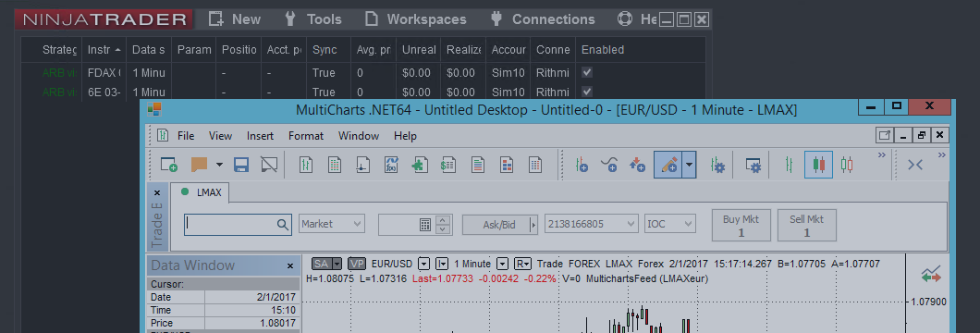Open NinjaTrader Connections menu
The height and width of the screenshot is (333, 980).
pos(543,19)
